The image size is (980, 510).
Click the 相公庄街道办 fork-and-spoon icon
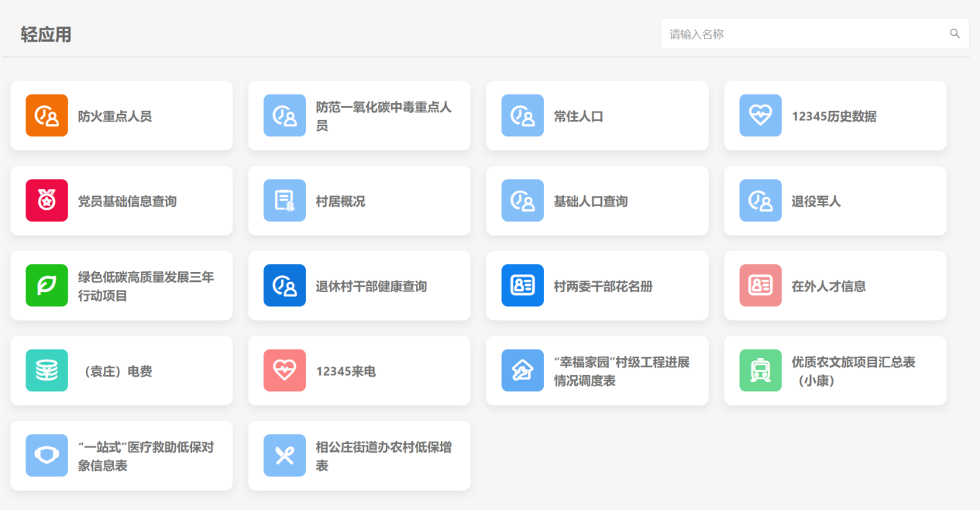pyautogui.click(x=284, y=455)
